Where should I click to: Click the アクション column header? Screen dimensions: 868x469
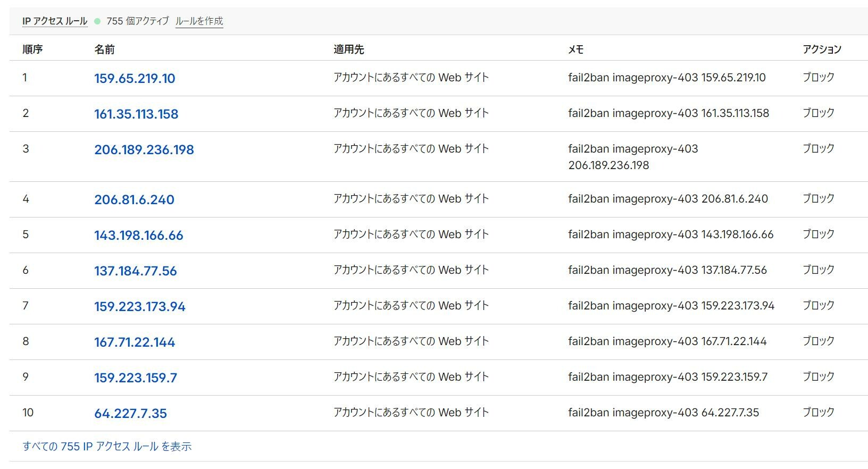point(822,49)
